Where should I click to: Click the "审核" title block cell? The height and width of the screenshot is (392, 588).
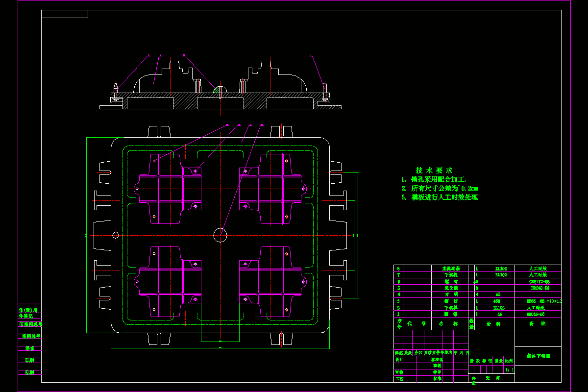(x=399, y=372)
